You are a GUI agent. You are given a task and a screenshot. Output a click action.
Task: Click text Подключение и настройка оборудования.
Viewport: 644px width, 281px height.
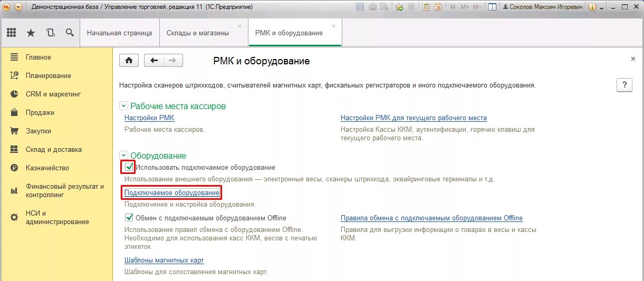coord(190,204)
